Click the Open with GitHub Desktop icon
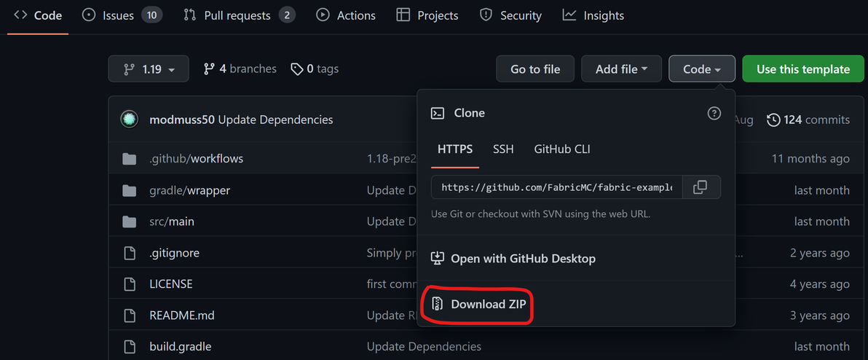The width and height of the screenshot is (868, 360). click(x=438, y=258)
